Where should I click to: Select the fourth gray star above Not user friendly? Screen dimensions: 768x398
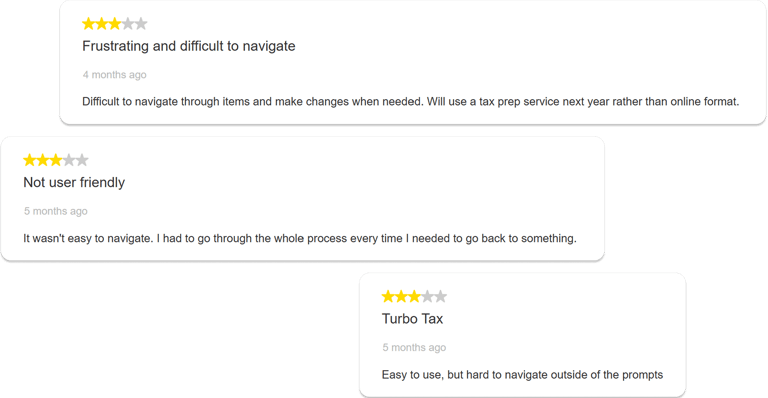69,160
